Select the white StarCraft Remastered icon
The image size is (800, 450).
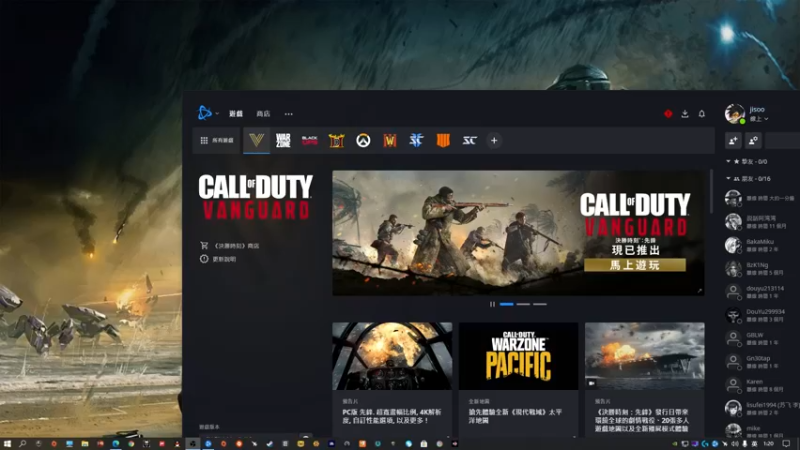coord(469,140)
